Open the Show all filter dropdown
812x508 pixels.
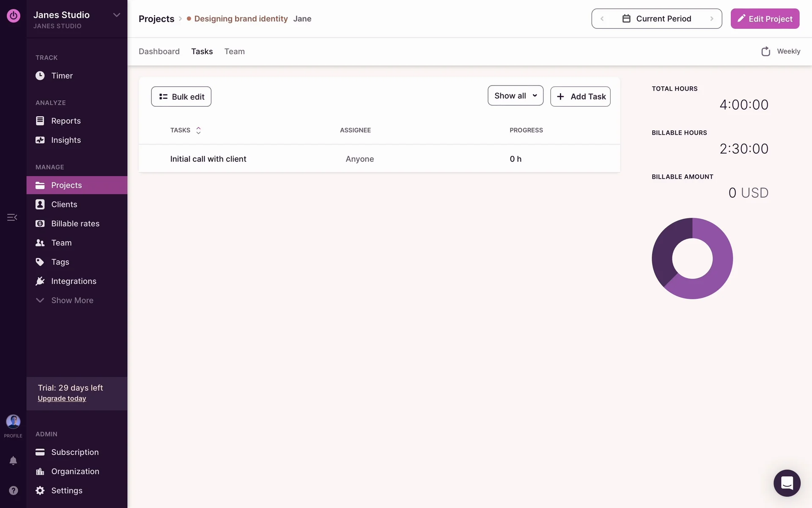(x=515, y=96)
